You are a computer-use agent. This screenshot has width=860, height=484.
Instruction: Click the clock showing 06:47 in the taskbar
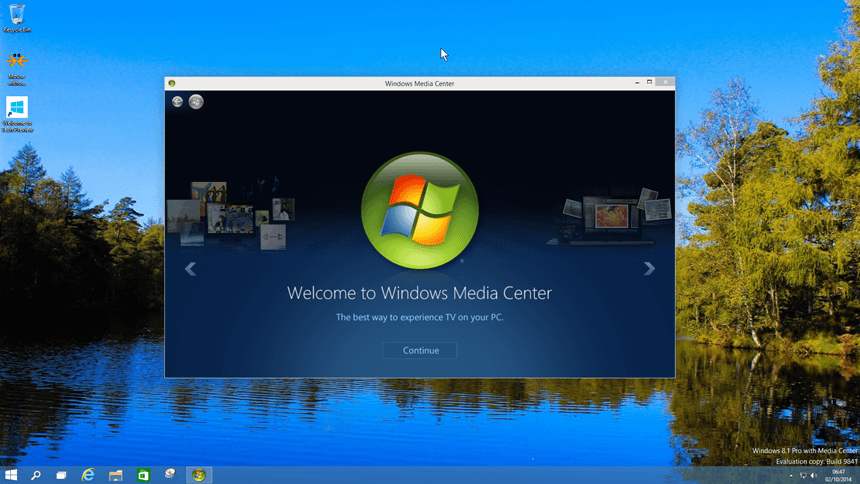[839, 475]
